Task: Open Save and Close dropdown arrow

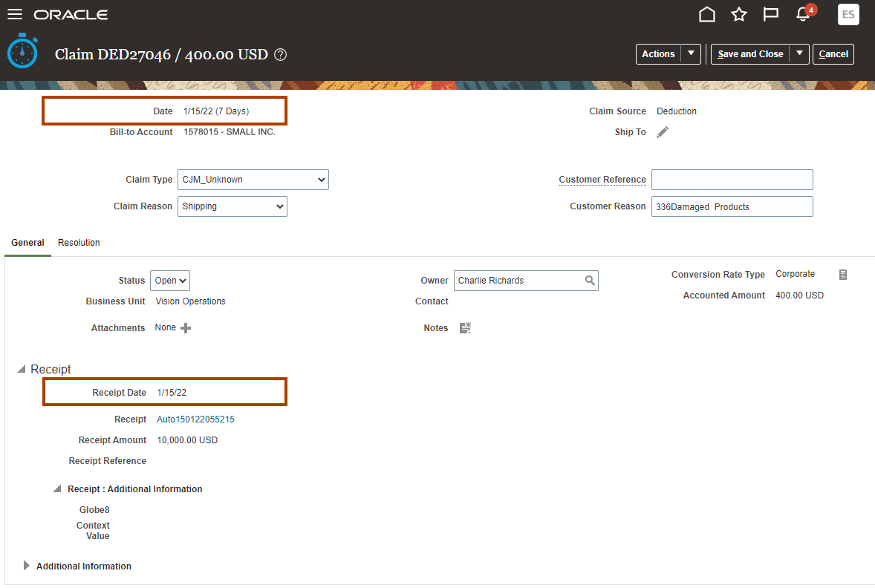Action: pos(799,54)
